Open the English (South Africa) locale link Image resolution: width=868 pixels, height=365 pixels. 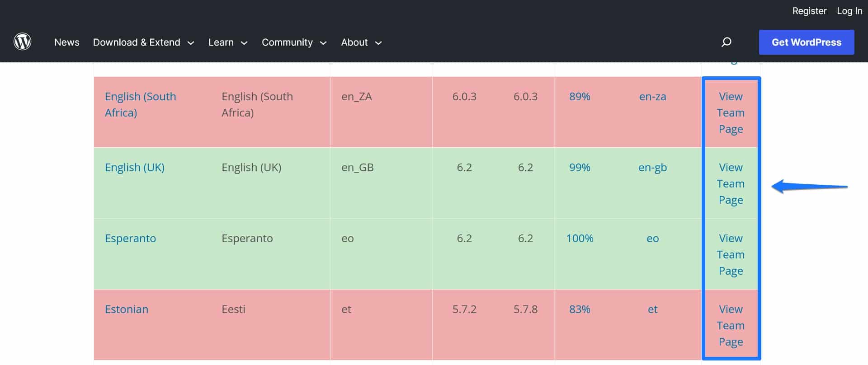[140, 104]
